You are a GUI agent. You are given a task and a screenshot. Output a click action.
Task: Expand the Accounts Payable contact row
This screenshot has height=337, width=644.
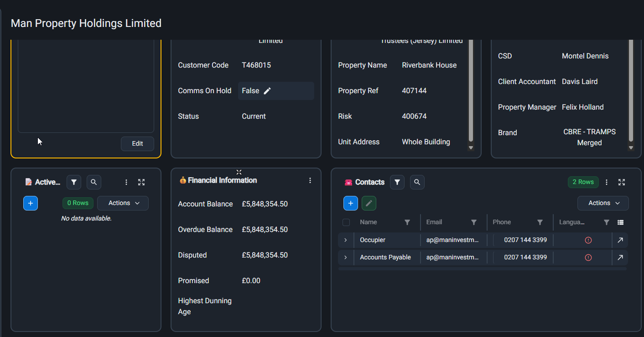pyautogui.click(x=345, y=258)
